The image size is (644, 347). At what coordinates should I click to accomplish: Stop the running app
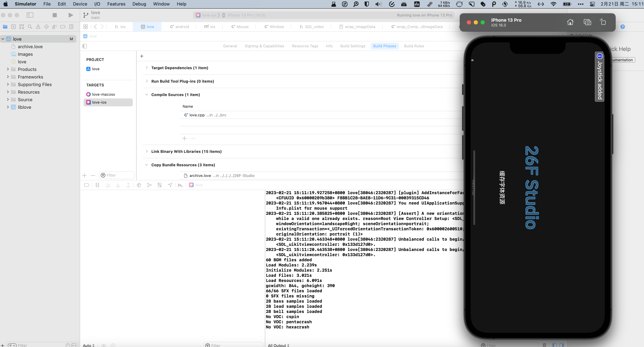point(55,15)
